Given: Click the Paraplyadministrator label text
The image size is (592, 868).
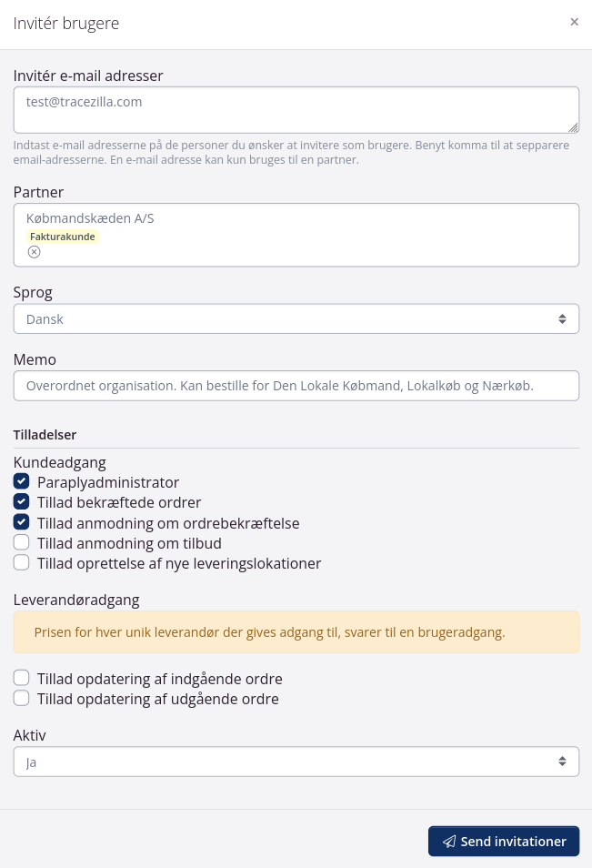Looking at the screenshot, I should pos(108,482).
